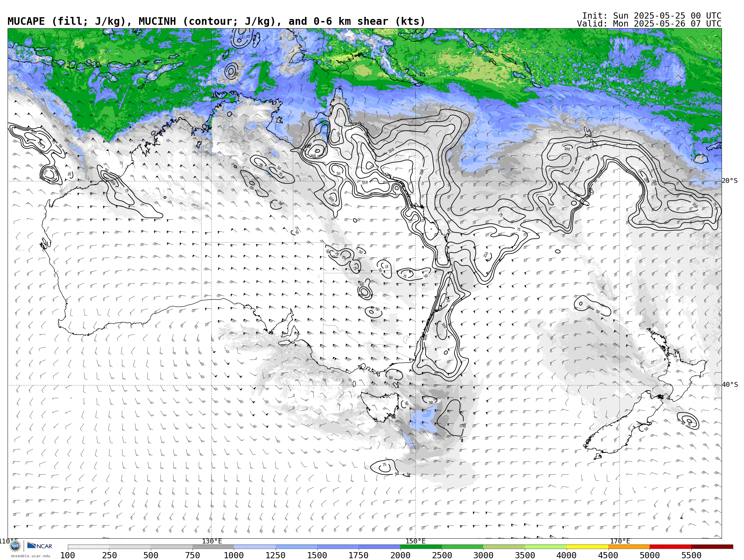Click the colorbar label 100

(68, 555)
